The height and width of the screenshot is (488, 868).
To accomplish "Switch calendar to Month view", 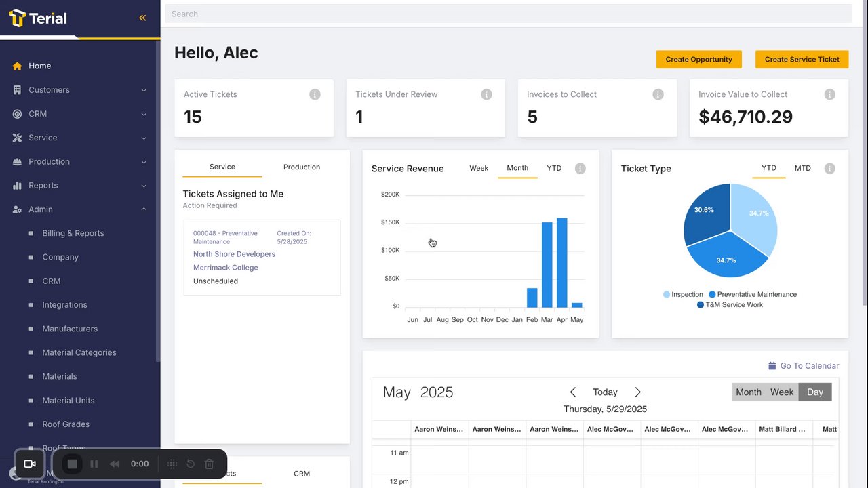I will (748, 392).
